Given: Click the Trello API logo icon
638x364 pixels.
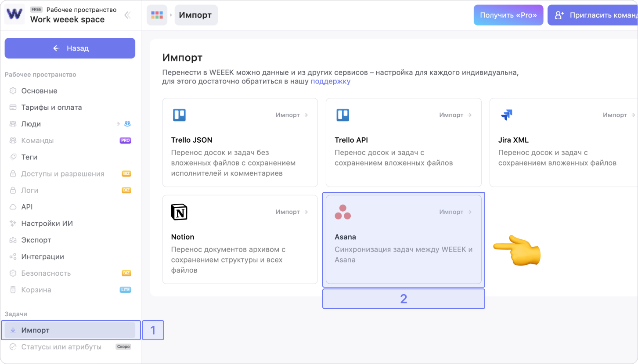Looking at the screenshot, I should [342, 115].
